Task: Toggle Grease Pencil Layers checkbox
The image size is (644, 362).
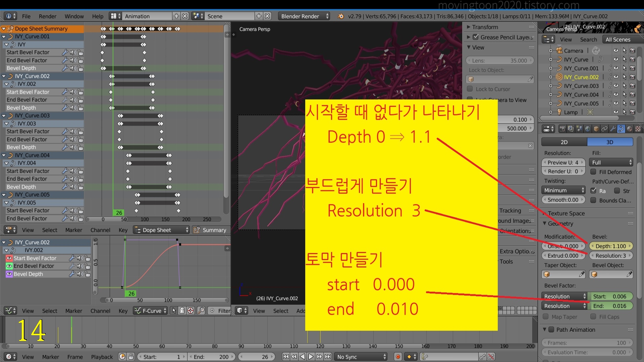Action: coord(475,37)
